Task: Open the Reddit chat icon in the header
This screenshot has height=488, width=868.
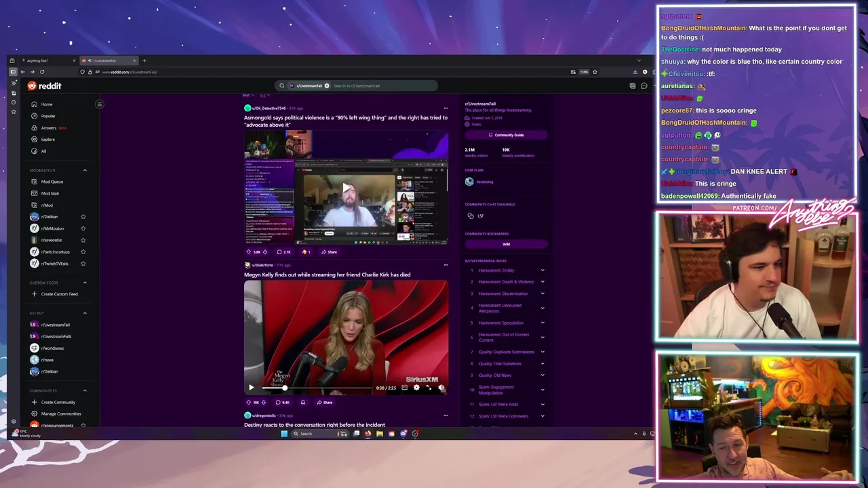Action: pos(644,86)
